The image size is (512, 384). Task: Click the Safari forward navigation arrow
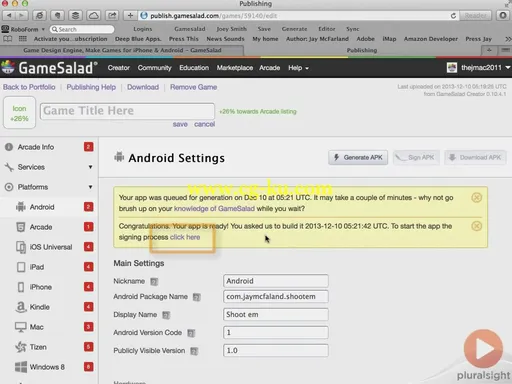point(22,15)
